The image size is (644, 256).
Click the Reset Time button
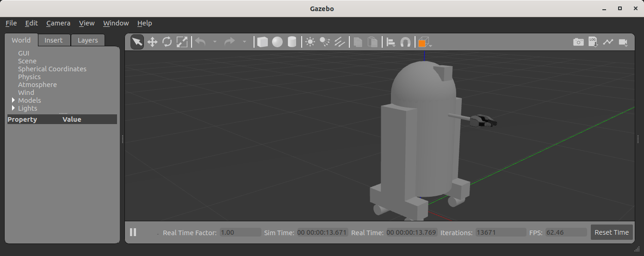[611, 232]
